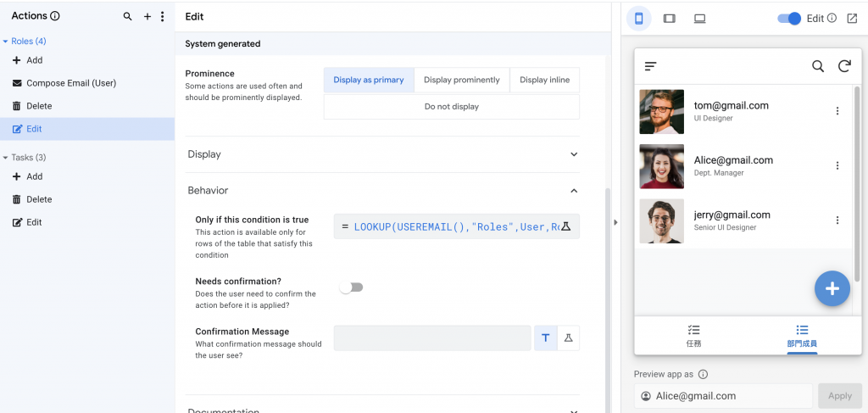The image size is (868, 413).
Task: Expand the Display section
Action: tap(574, 154)
